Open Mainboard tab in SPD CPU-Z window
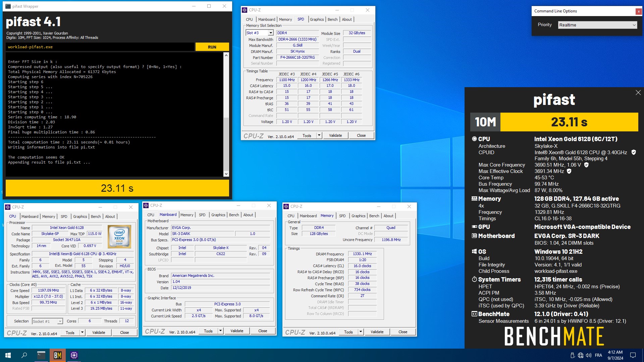 [x=267, y=19]
